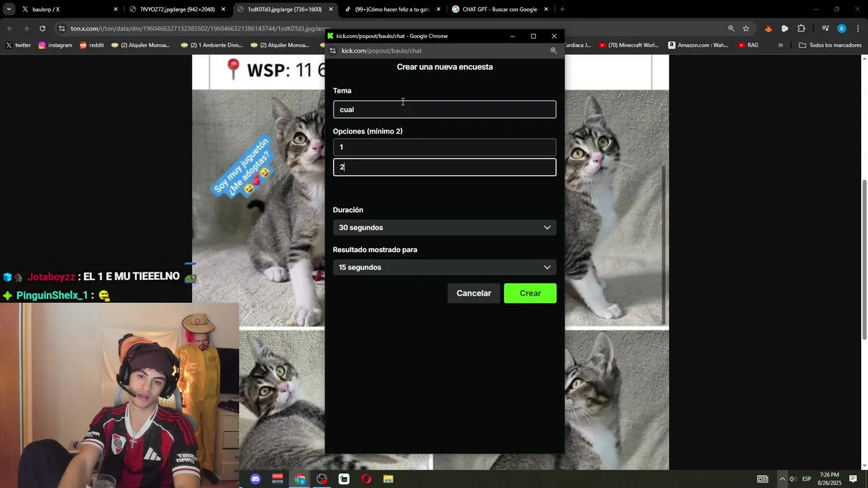This screenshot has width=868, height=488.
Task: Click the Cancelar button
Action: (x=473, y=293)
